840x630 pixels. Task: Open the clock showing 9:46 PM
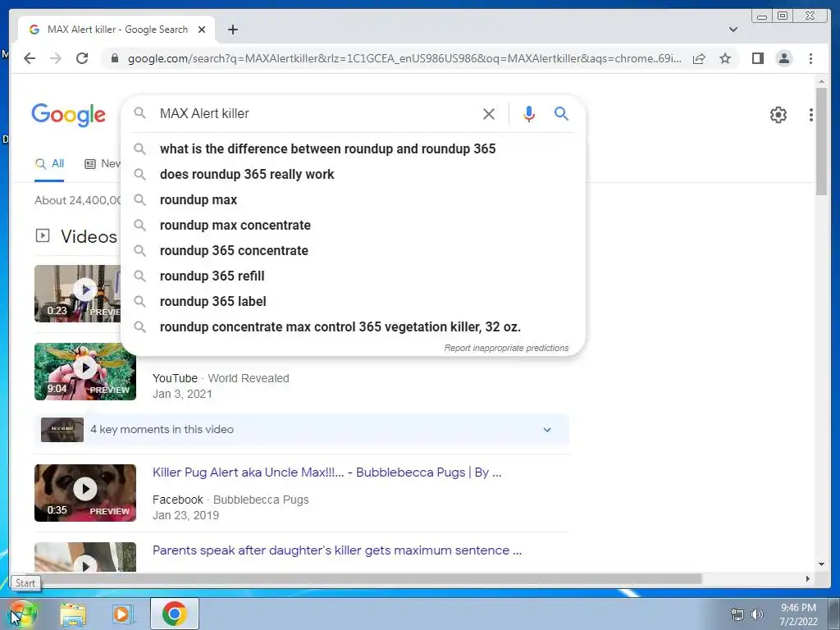pos(798,614)
